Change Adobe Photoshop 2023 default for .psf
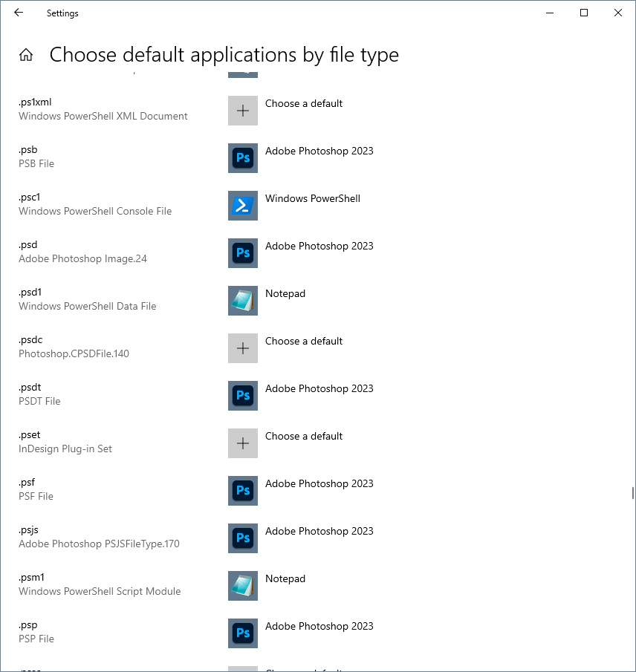636x672 pixels. tap(319, 484)
